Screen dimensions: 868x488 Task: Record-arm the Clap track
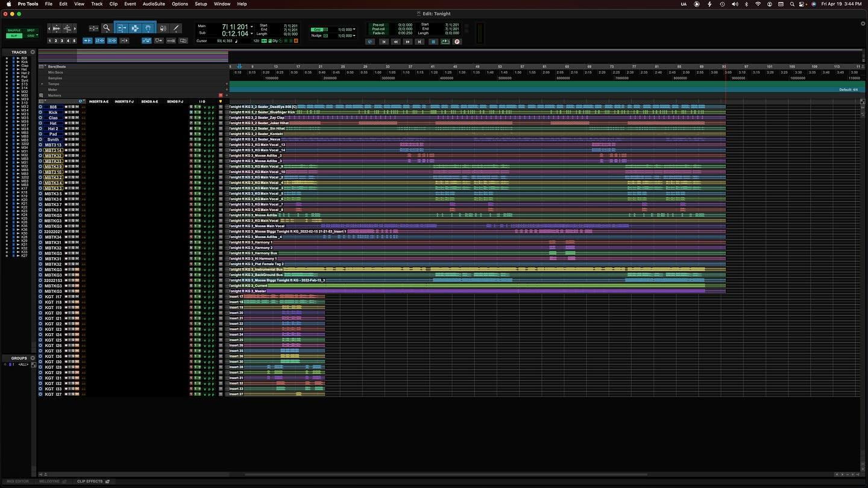66,117
